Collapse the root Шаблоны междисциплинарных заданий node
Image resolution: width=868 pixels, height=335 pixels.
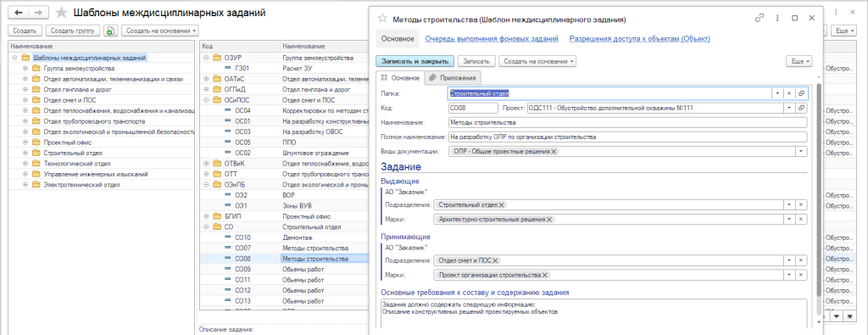click(14, 58)
